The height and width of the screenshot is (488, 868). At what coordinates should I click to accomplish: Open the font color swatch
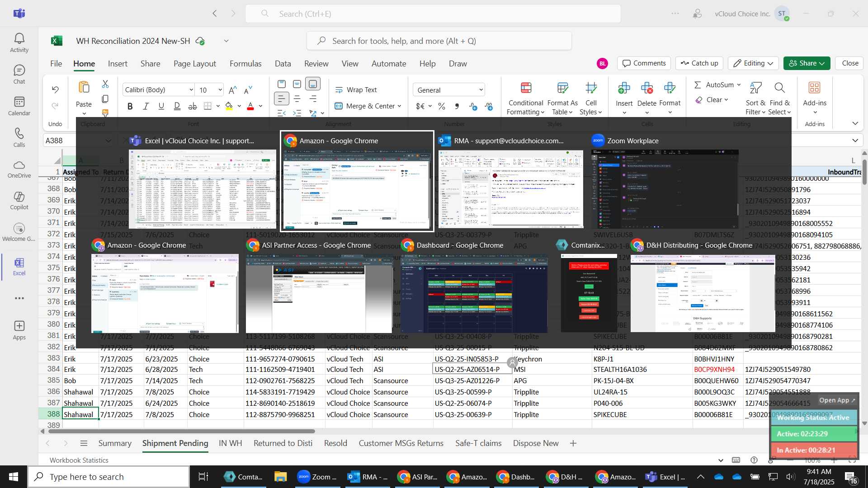250,106
